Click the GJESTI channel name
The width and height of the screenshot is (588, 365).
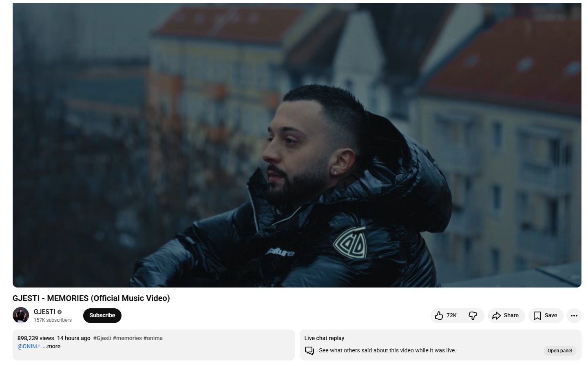44,312
